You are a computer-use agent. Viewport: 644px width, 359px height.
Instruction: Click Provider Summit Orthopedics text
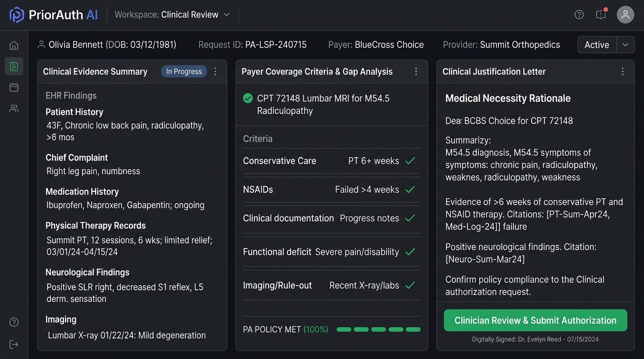pos(501,45)
